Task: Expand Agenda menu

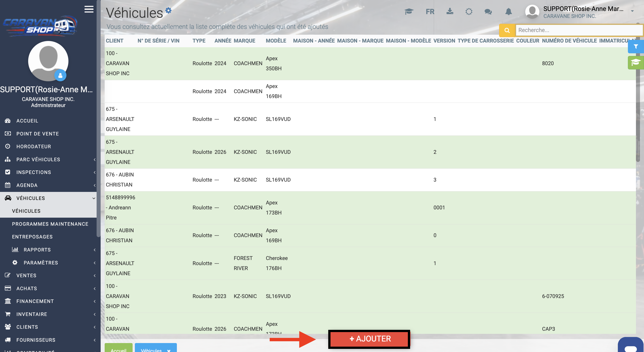Action: (48, 185)
